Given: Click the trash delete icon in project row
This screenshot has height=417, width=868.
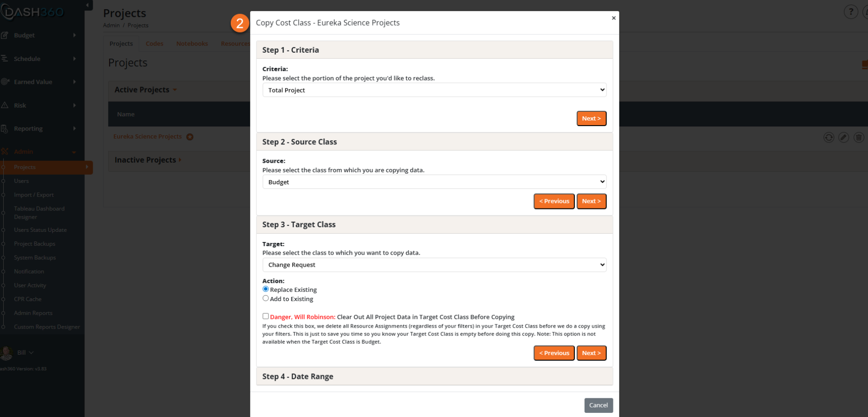Looking at the screenshot, I should 859,137.
